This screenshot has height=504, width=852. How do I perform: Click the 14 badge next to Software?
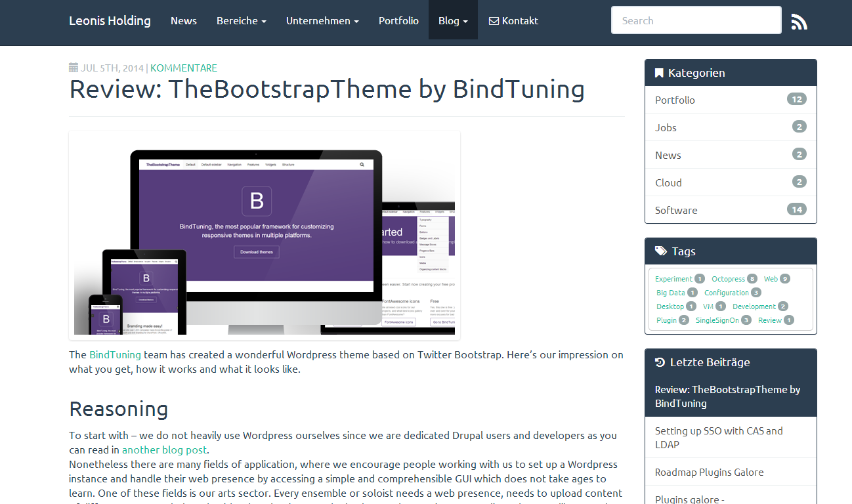[x=797, y=210]
